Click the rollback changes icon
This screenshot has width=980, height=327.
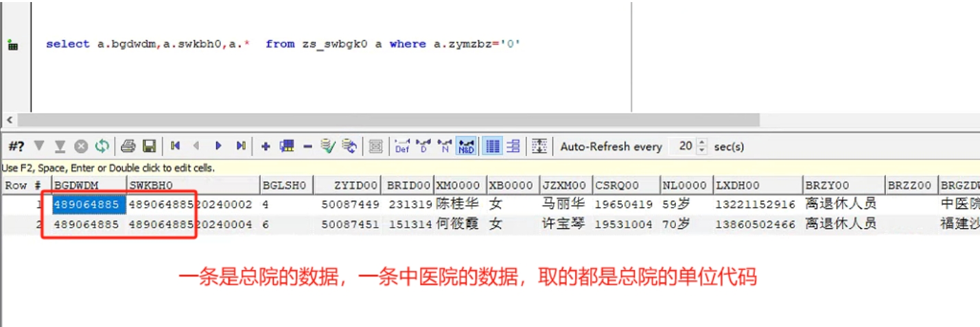point(349,146)
